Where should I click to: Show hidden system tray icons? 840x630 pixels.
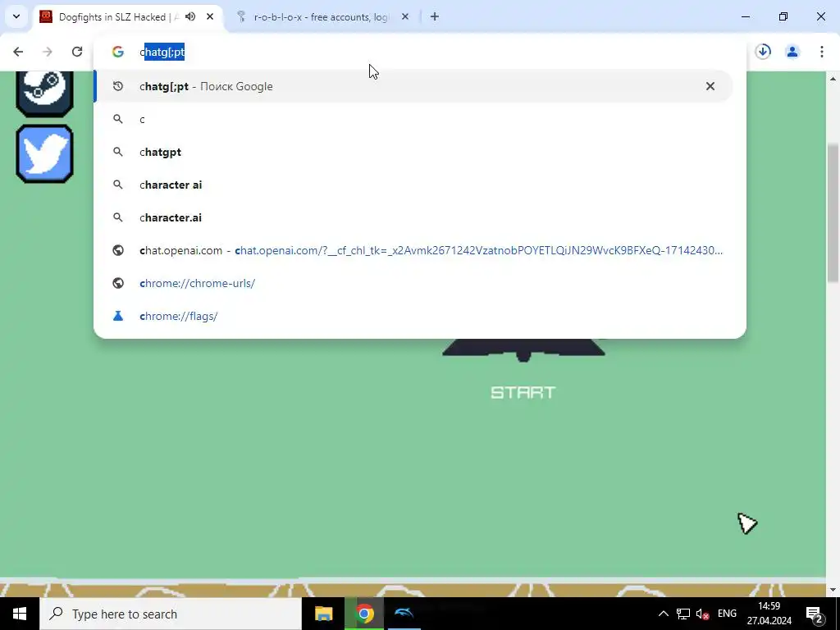(663, 614)
